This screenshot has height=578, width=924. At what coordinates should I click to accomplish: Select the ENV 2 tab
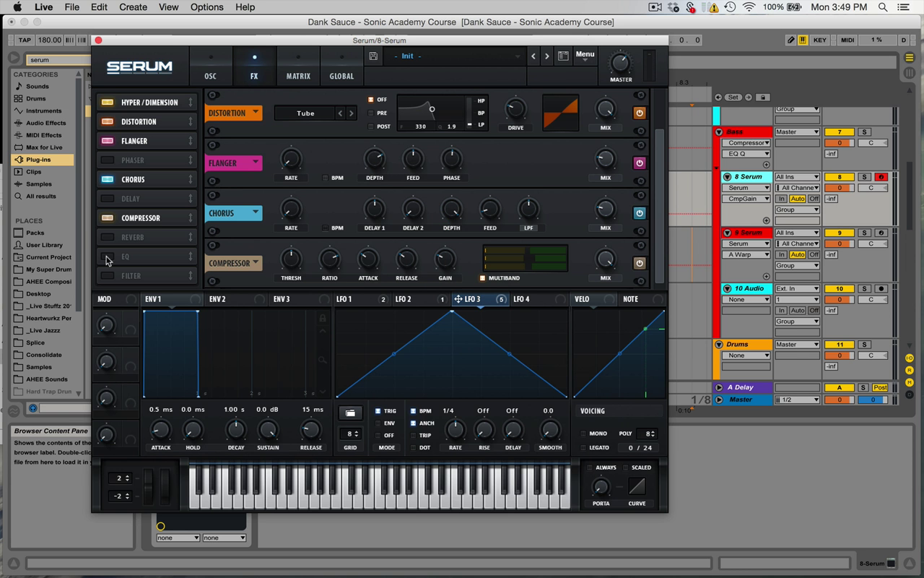tap(217, 299)
